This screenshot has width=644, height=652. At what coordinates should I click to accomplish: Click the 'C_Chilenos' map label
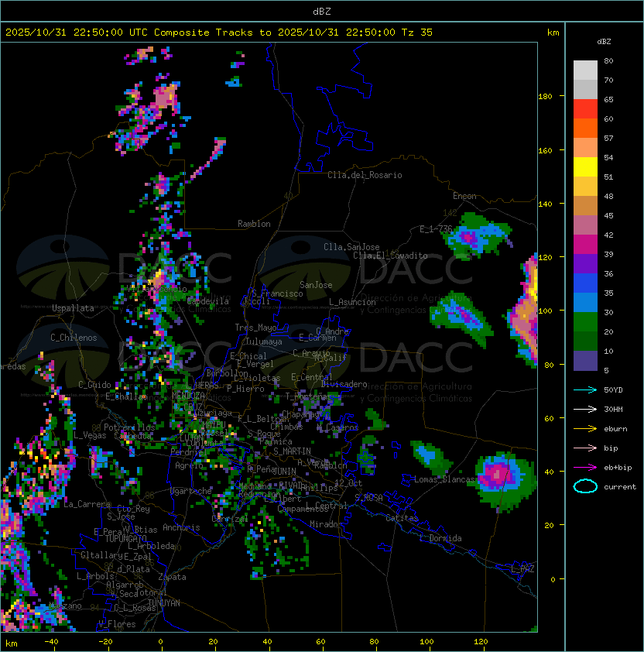coord(74,338)
